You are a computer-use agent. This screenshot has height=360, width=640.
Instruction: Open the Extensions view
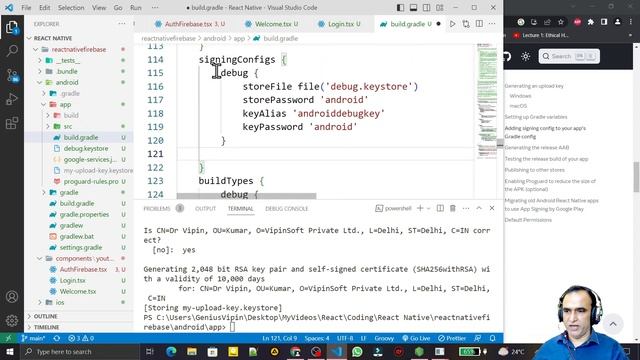(12, 122)
